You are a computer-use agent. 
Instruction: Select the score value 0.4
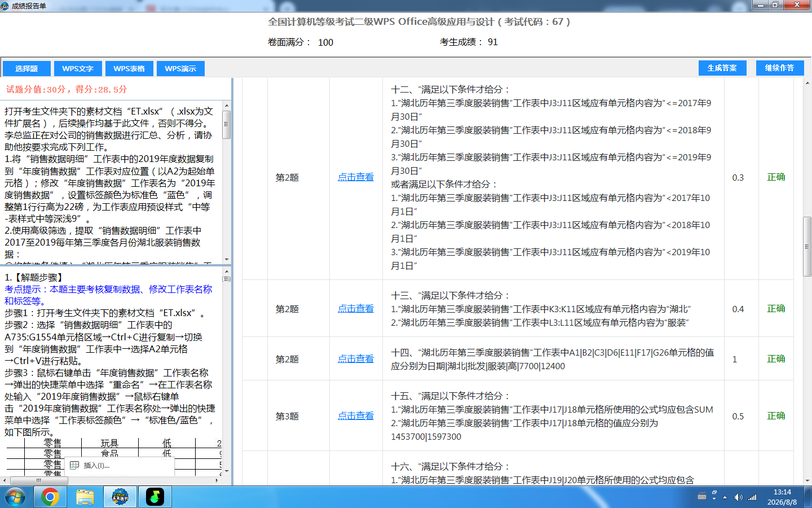738,309
